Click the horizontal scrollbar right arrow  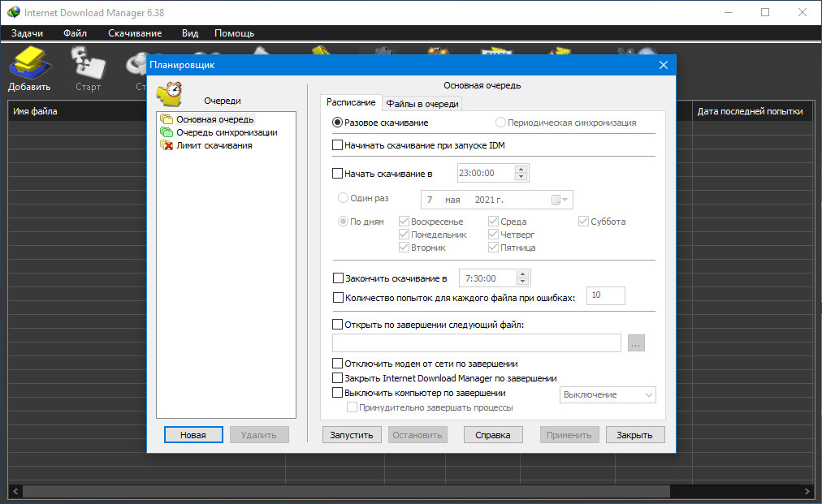(807, 492)
